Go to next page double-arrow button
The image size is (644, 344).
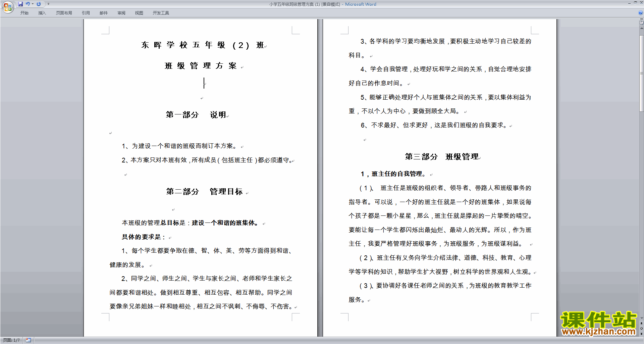pyautogui.click(x=641, y=334)
